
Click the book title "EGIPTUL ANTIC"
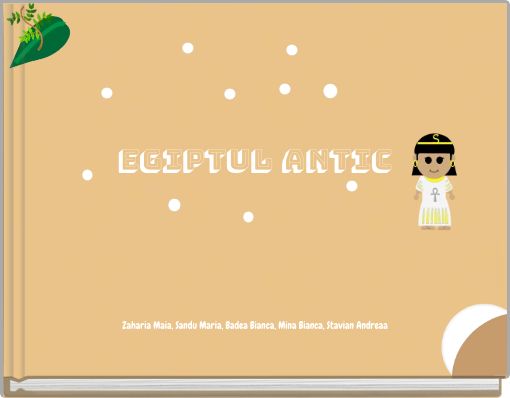255,162
